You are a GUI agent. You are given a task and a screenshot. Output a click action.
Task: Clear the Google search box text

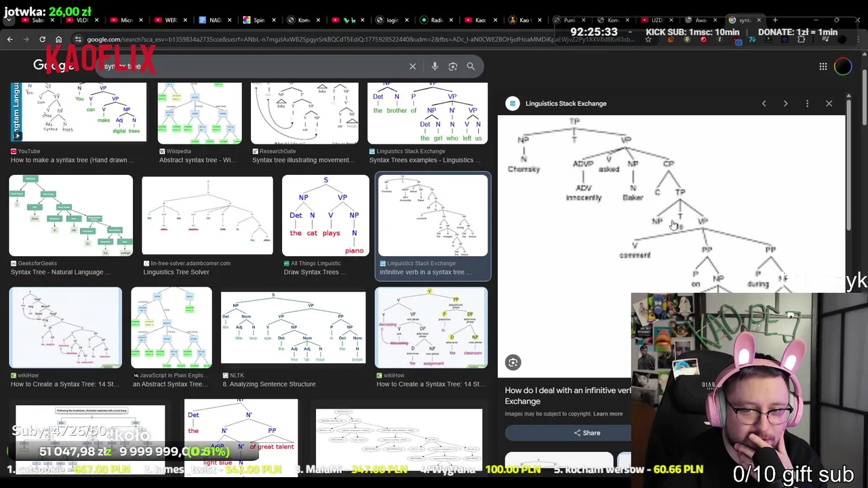click(412, 66)
